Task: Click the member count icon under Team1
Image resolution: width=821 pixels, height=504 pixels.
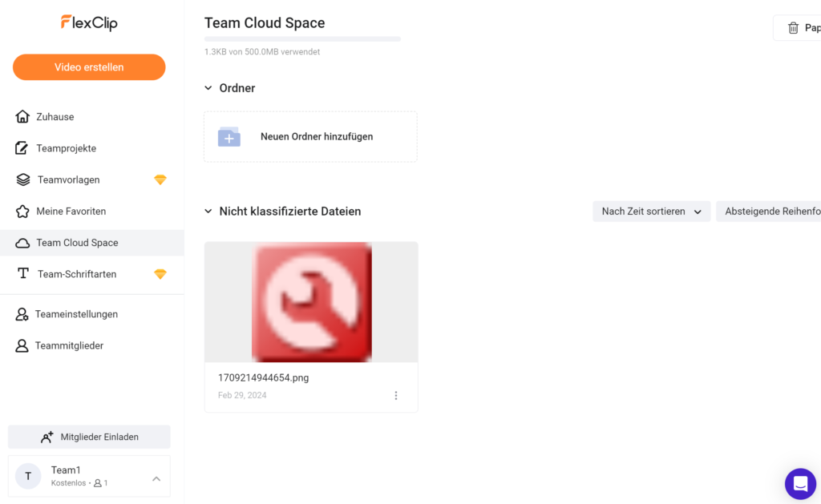Action: point(97,483)
